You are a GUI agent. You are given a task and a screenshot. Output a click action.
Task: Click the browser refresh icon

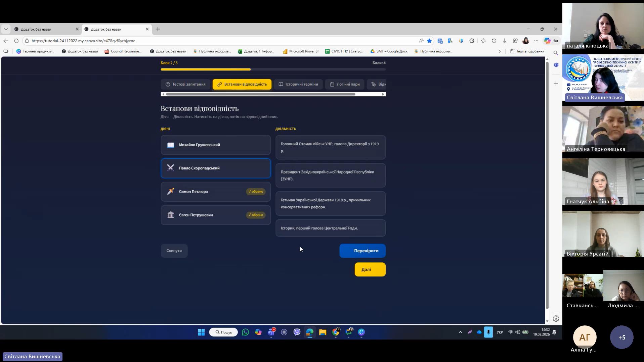(x=16, y=41)
